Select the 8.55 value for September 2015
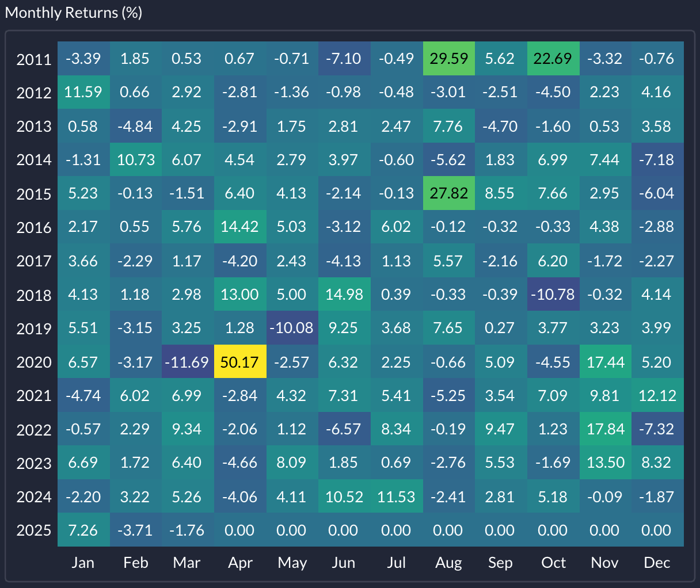 (500, 193)
